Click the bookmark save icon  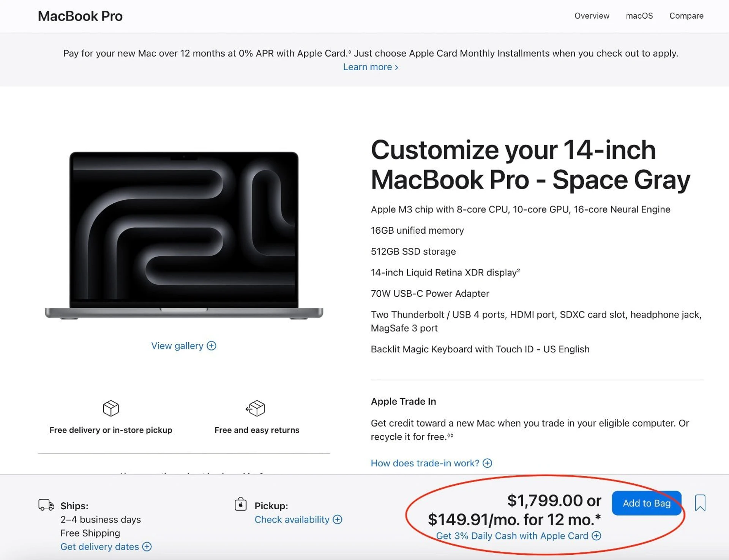pyautogui.click(x=700, y=503)
